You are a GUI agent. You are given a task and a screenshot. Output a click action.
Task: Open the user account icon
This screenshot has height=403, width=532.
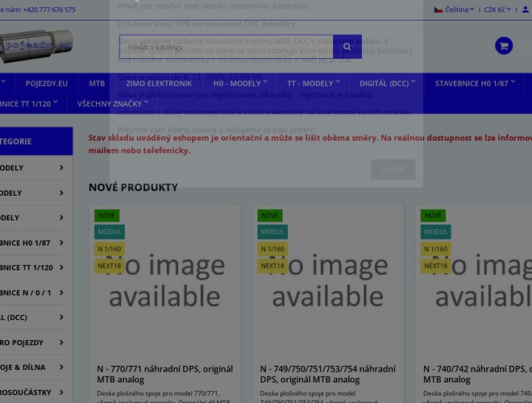[526, 10]
